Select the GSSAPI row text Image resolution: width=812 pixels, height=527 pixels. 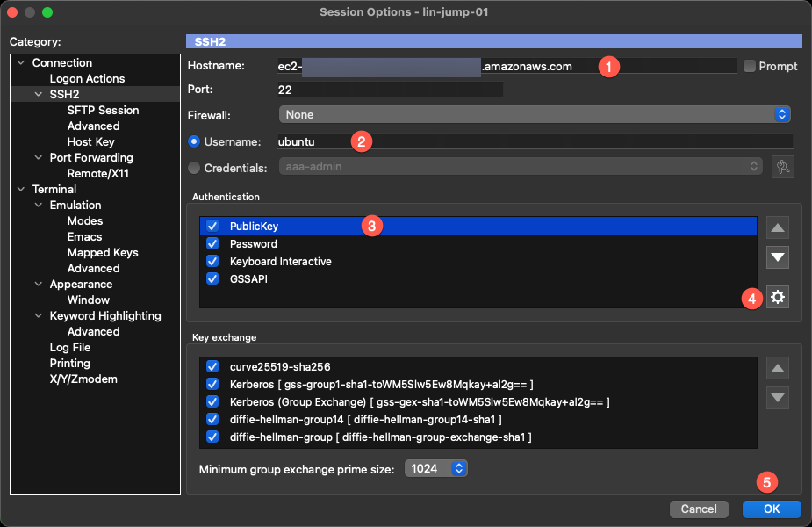[248, 278]
